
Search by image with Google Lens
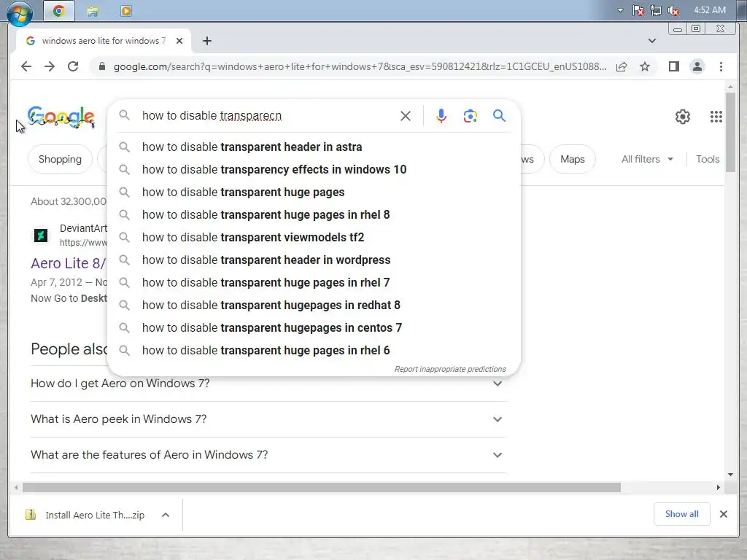coord(471,116)
